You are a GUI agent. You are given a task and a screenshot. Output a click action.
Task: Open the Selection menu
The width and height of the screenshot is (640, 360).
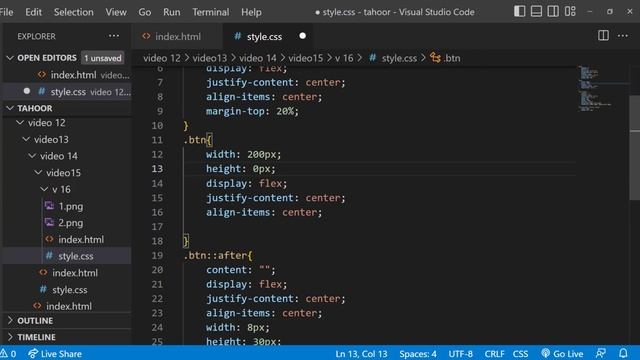tap(73, 12)
